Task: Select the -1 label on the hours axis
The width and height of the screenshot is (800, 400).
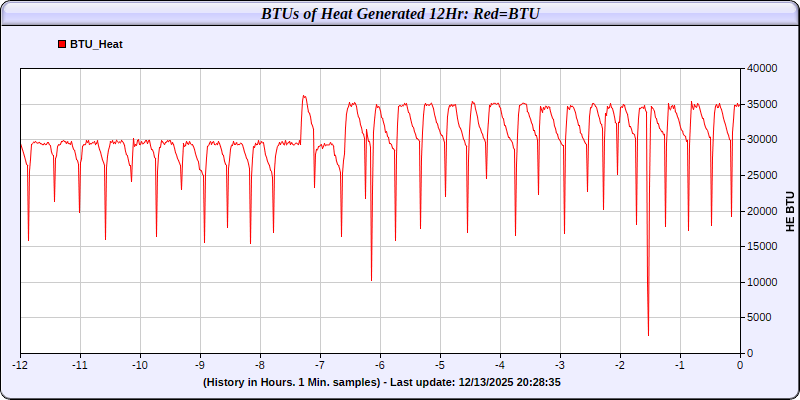Action: [x=680, y=365]
